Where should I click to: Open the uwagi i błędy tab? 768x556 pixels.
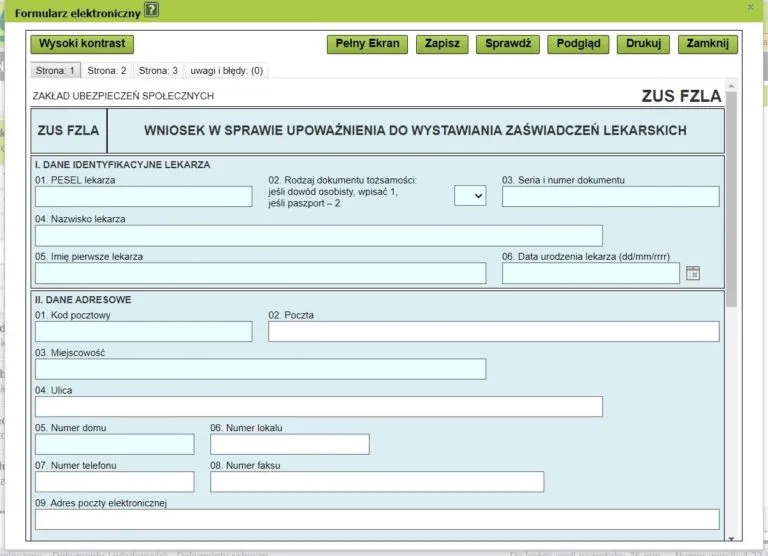(227, 71)
